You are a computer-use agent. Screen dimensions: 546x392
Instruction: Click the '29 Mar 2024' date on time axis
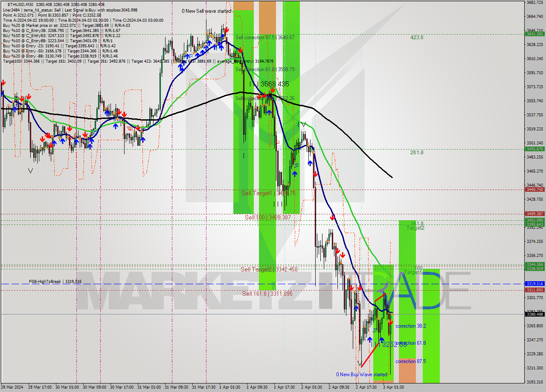[12, 387]
